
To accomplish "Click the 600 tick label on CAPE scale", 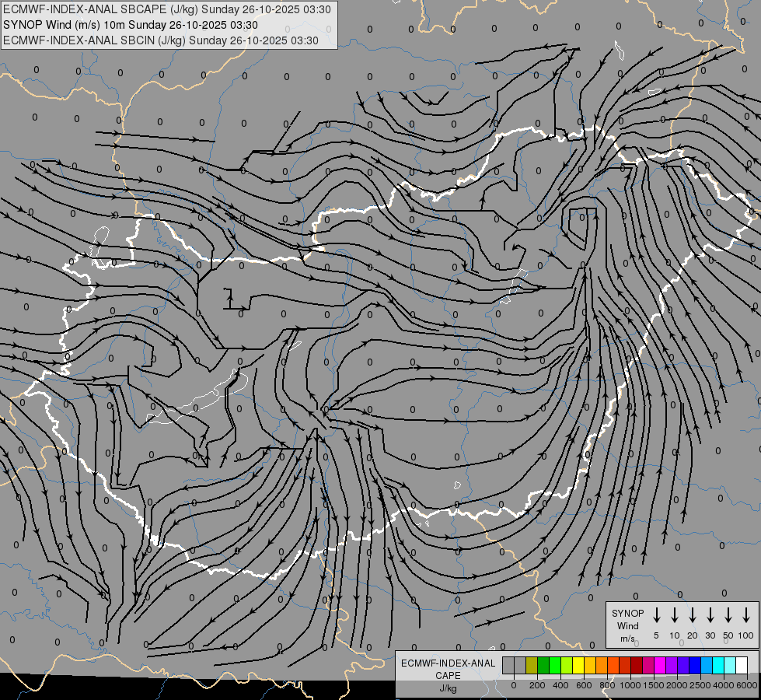I will 584,685.
